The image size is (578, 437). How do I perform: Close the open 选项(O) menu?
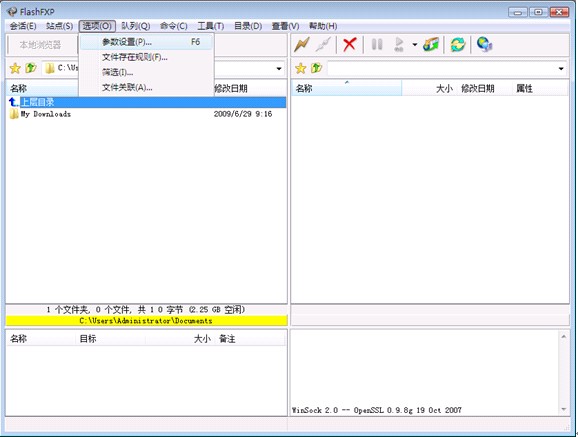(x=97, y=26)
